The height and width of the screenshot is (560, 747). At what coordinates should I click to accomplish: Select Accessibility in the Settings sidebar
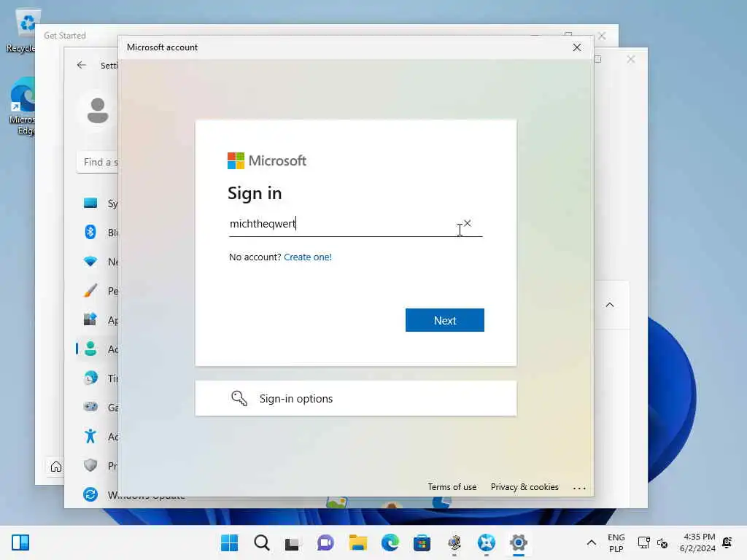(x=97, y=436)
